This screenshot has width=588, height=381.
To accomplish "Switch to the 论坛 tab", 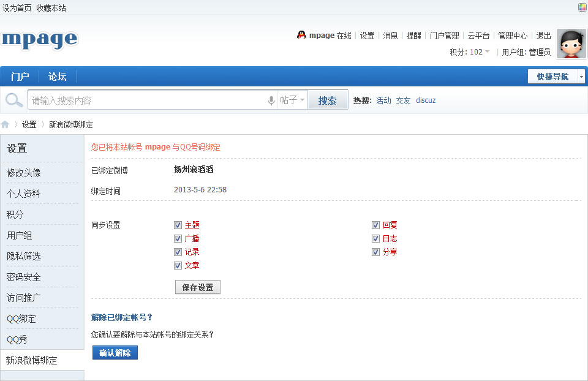I will click(56, 76).
